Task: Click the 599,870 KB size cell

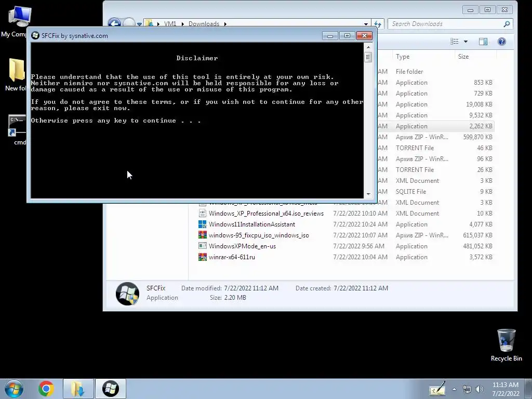Action: pyautogui.click(x=477, y=137)
